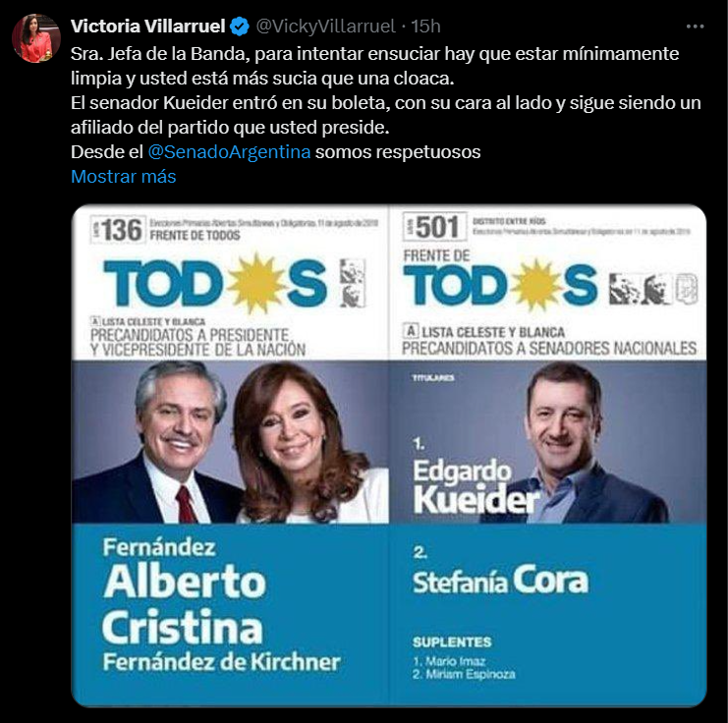Click the yellow sun in right TODOS logo
This screenshot has height=723, width=728.
(x=535, y=285)
